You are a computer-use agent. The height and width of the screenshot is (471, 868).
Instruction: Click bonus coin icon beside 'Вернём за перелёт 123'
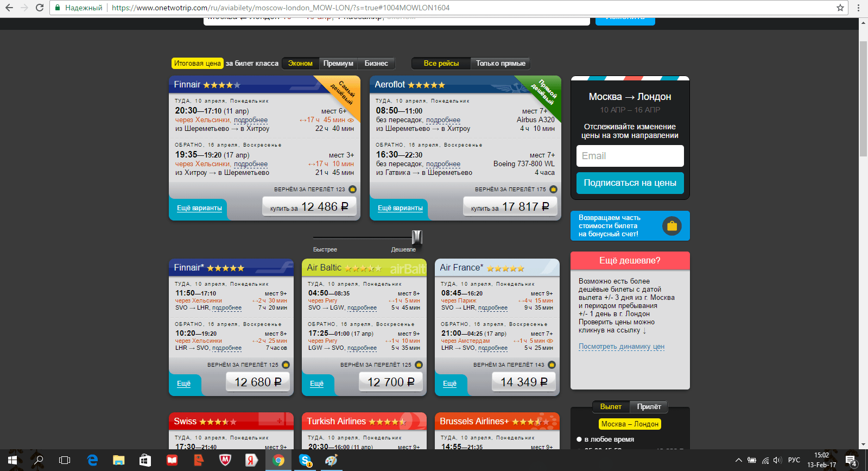click(x=352, y=189)
